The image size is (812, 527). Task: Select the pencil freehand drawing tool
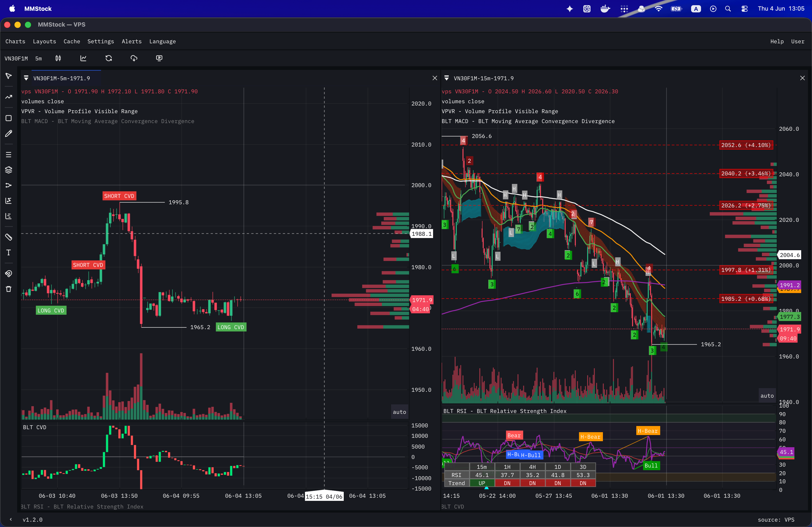point(9,134)
